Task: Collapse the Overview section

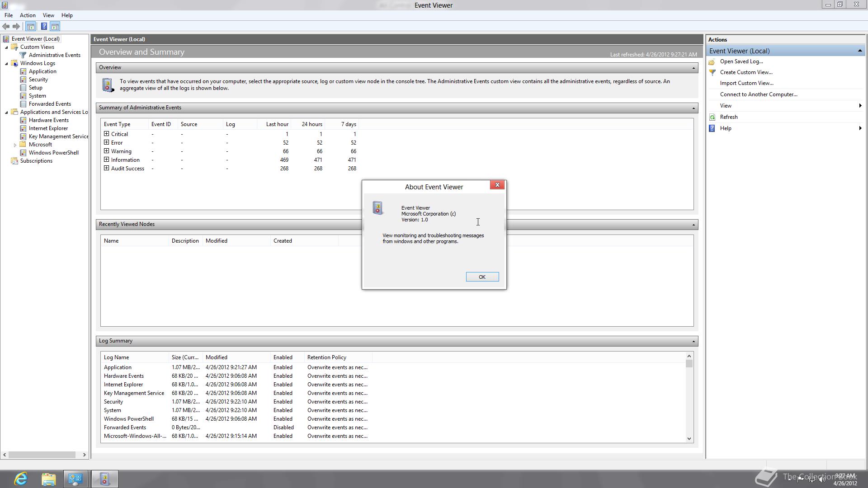Action: 693,68
